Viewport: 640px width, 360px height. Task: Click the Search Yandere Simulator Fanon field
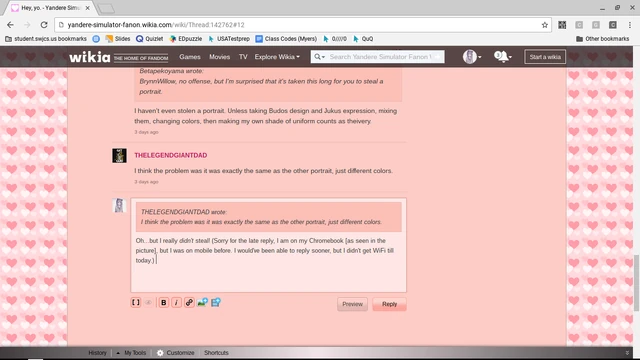coord(380,57)
